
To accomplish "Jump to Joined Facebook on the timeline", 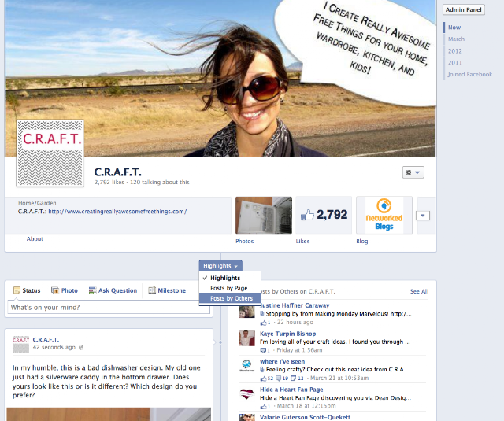I will [x=470, y=74].
